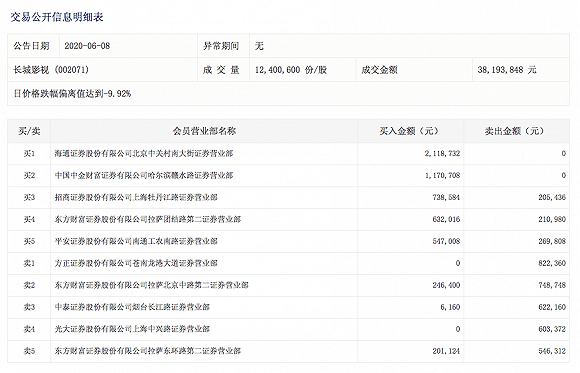The width and height of the screenshot is (580, 373).
Task: Click 东方财富证券 拉萨东环路第二 branch name
Action: pos(148,351)
